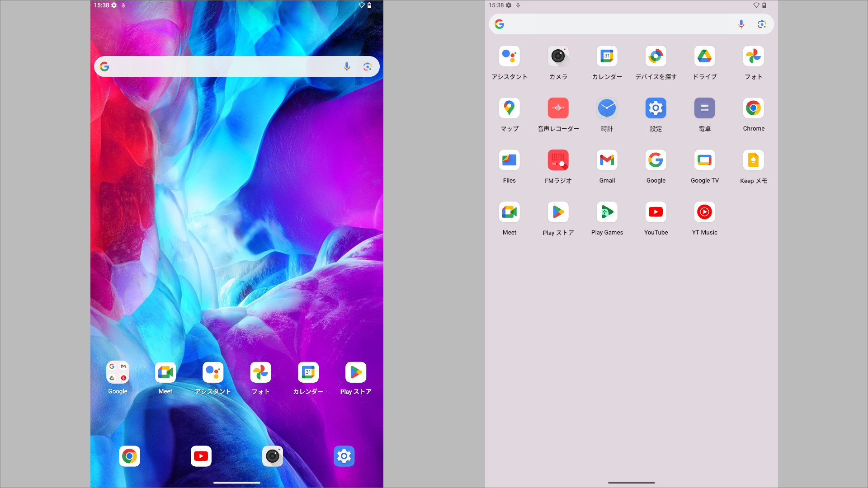Open ドライブ Drive app
The width and height of the screenshot is (868, 488).
click(704, 56)
